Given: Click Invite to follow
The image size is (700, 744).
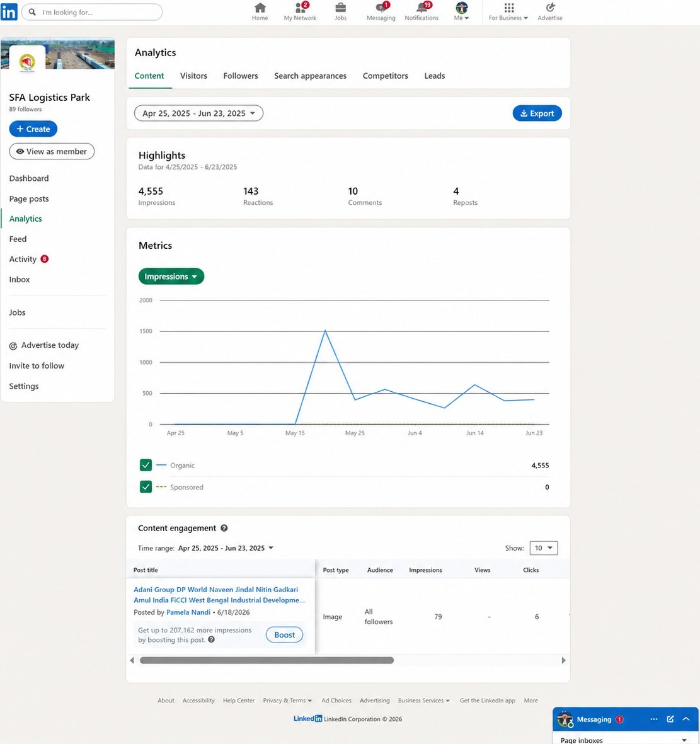Looking at the screenshot, I should tap(37, 366).
